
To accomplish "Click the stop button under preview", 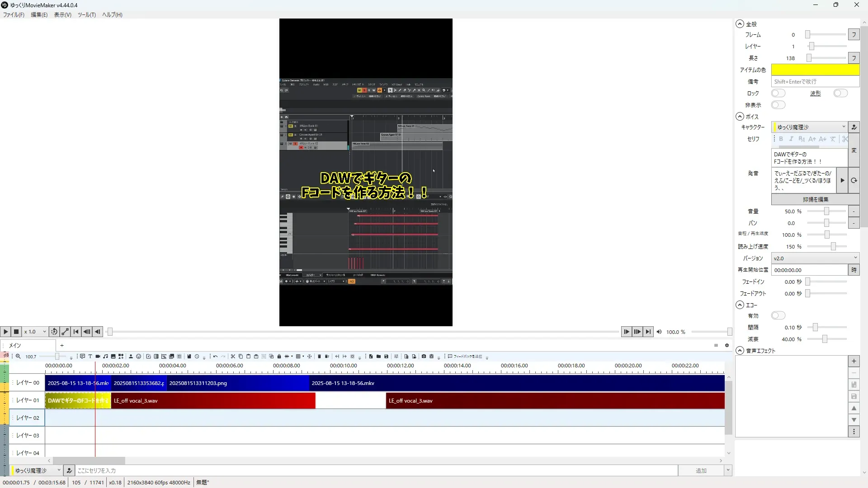I will [x=16, y=332].
